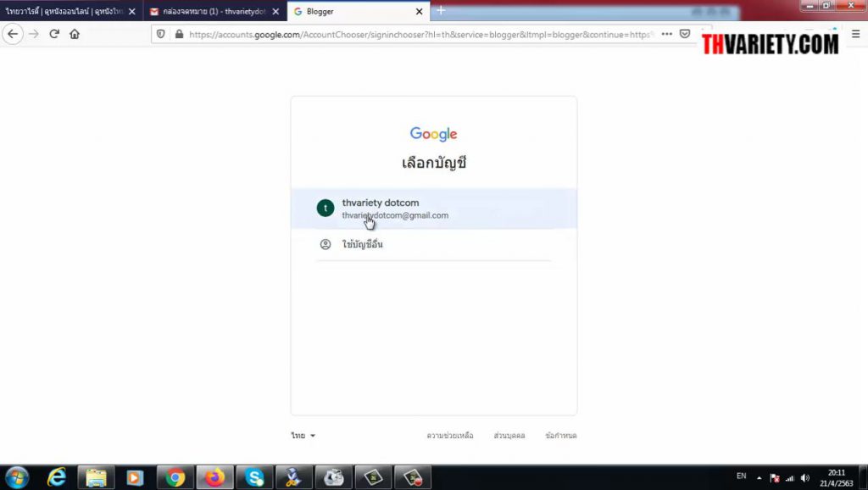868x490 pixels.
Task: Open the taskbar icon right of the scissors tool
Action: pyautogui.click(x=334, y=477)
